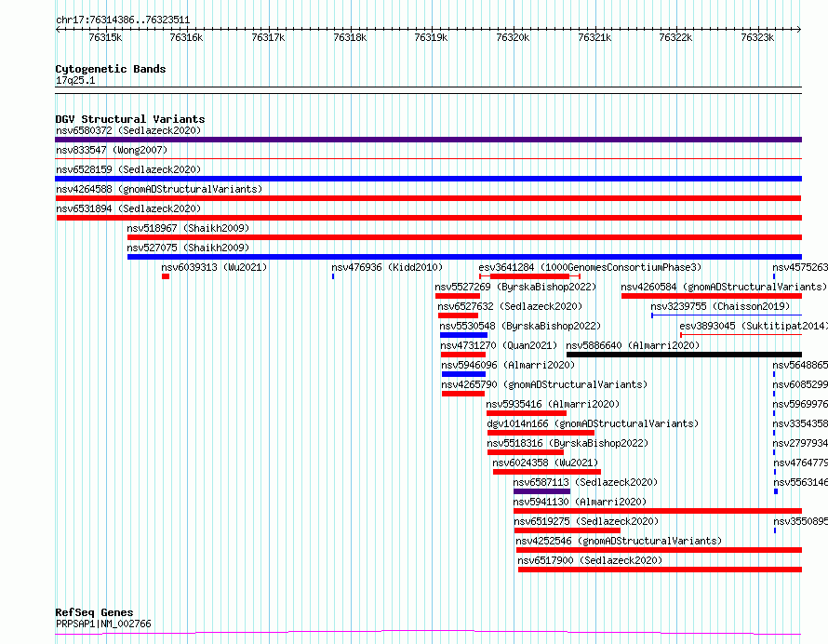This screenshot has width=828, height=644.
Task: Select nsv5946096 (Almarri2020) label
Action: [508, 365]
